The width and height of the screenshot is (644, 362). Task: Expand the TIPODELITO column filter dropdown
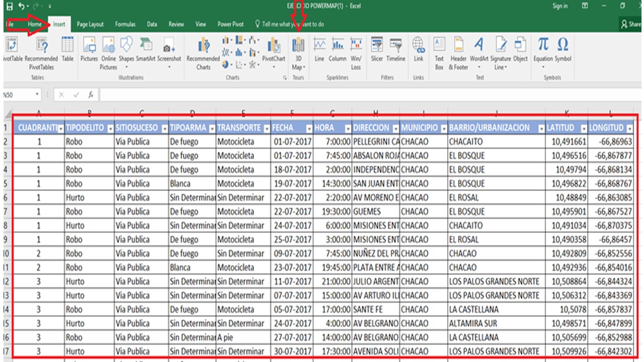pyautogui.click(x=110, y=129)
